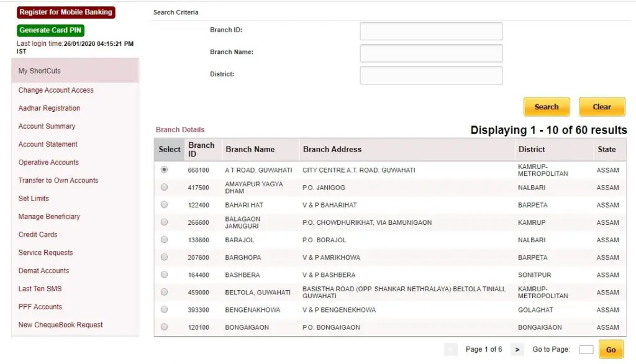Click branch ID 164400 cell
This screenshot has height=364, width=636.
click(198, 275)
